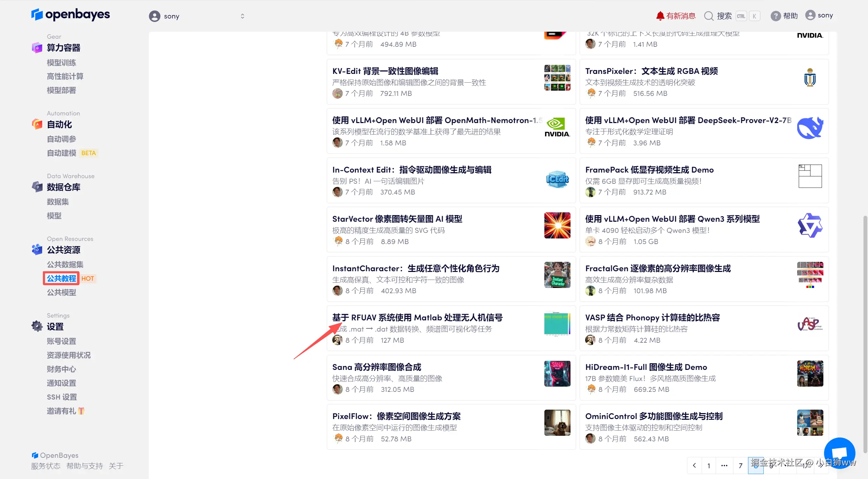Click the openbayes logo
Image resolution: width=868 pixels, height=479 pixels.
pos(70,15)
